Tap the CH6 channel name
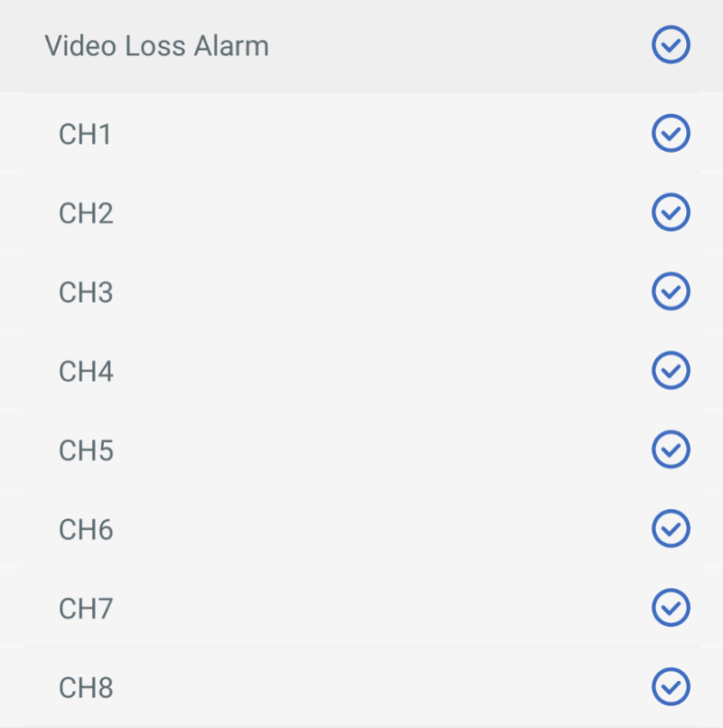Screen dimensions: 723x728 coord(86,529)
